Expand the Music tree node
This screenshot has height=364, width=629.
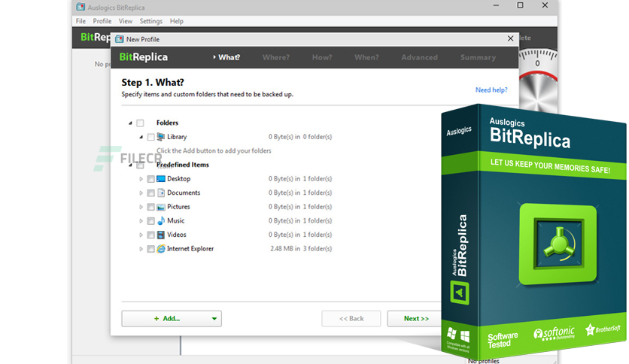click(141, 221)
